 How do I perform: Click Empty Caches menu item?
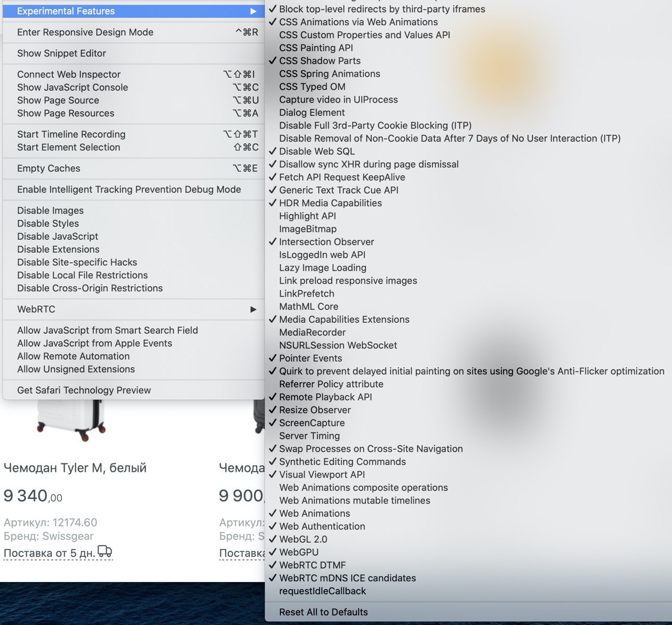click(x=133, y=168)
